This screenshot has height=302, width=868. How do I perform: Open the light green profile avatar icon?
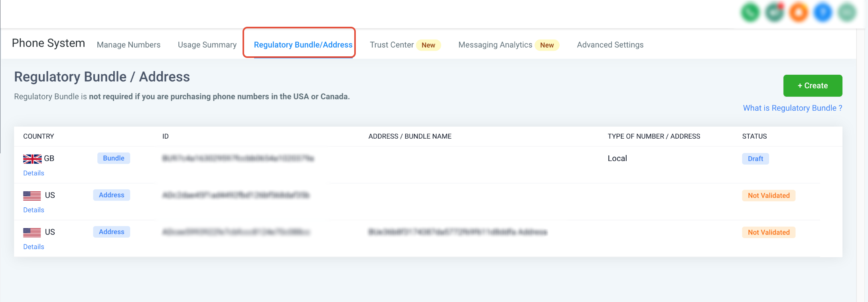pyautogui.click(x=847, y=12)
